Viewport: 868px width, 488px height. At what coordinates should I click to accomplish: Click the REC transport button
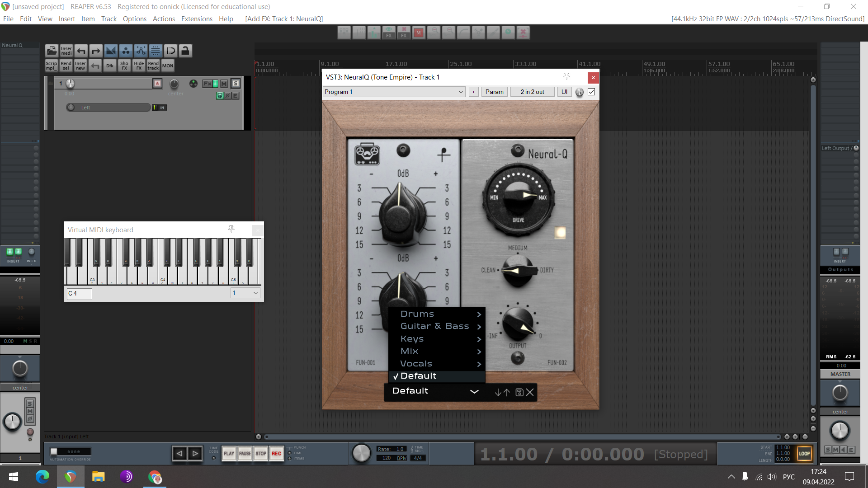(x=276, y=454)
